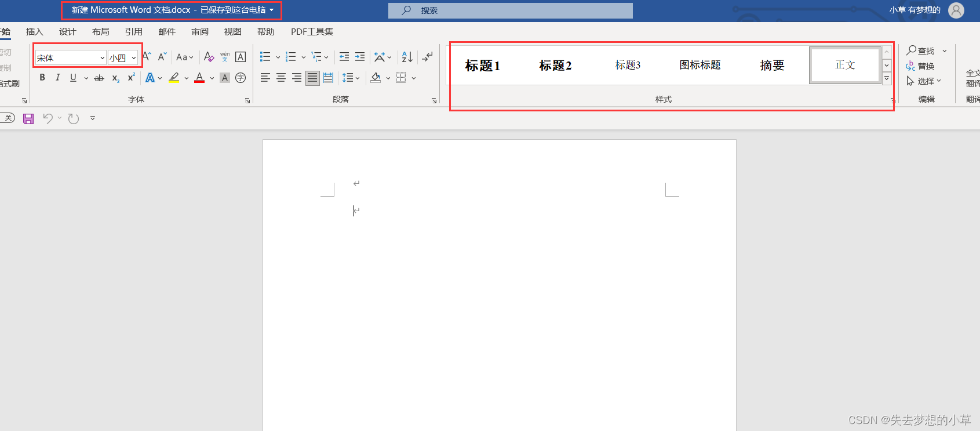
Task: Toggle subscript formatting
Action: [116, 78]
